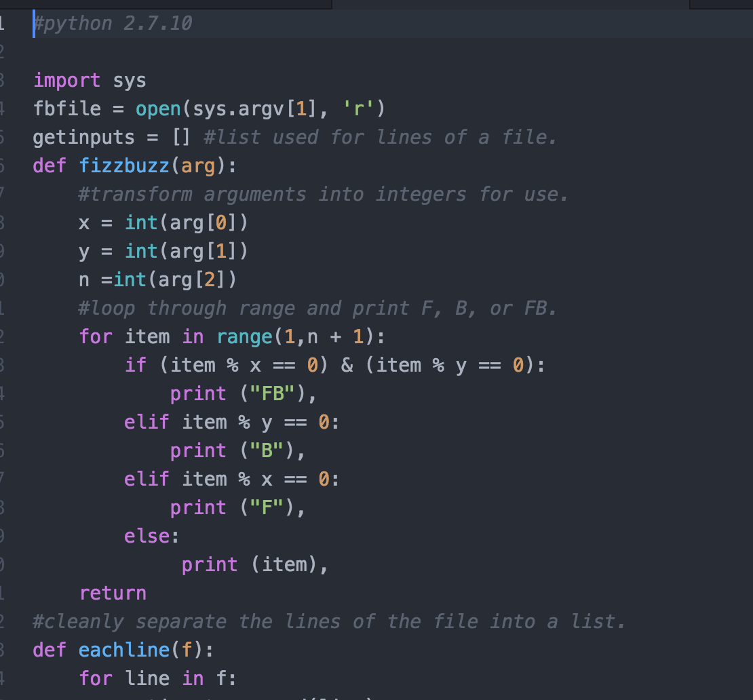Click the active tab in the tab strip
The image size is (753, 700).
(x=510, y=4)
